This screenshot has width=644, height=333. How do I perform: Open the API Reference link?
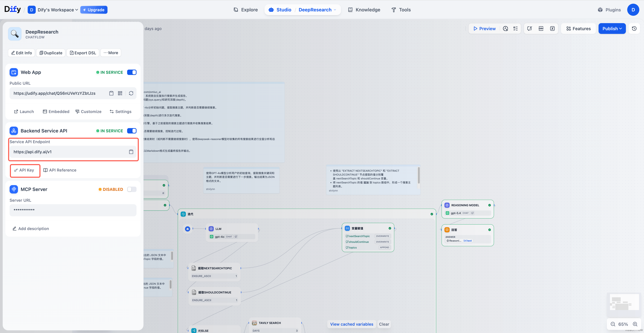(x=60, y=170)
